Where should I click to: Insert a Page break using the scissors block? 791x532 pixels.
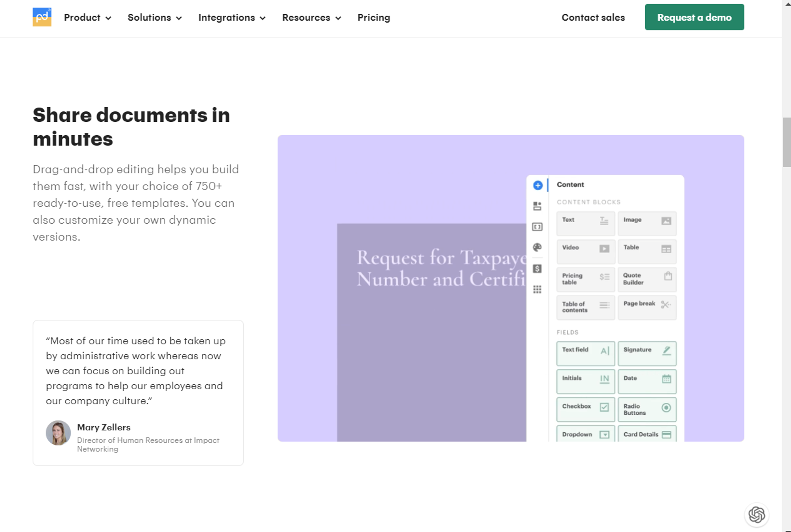(x=647, y=307)
